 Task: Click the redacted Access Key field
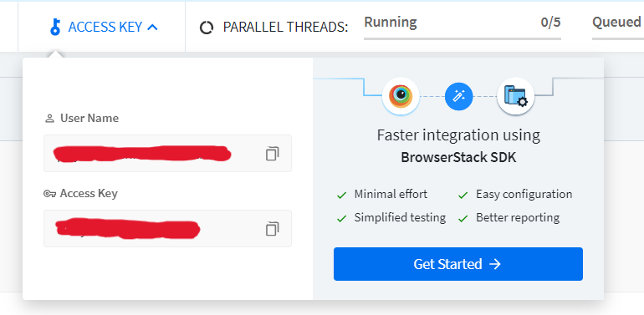click(x=167, y=228)
